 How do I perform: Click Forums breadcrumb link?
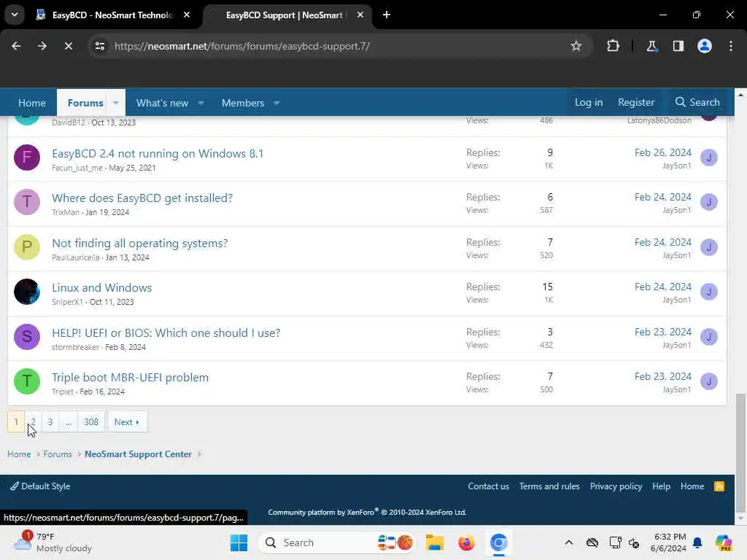[x=58, y=454]
